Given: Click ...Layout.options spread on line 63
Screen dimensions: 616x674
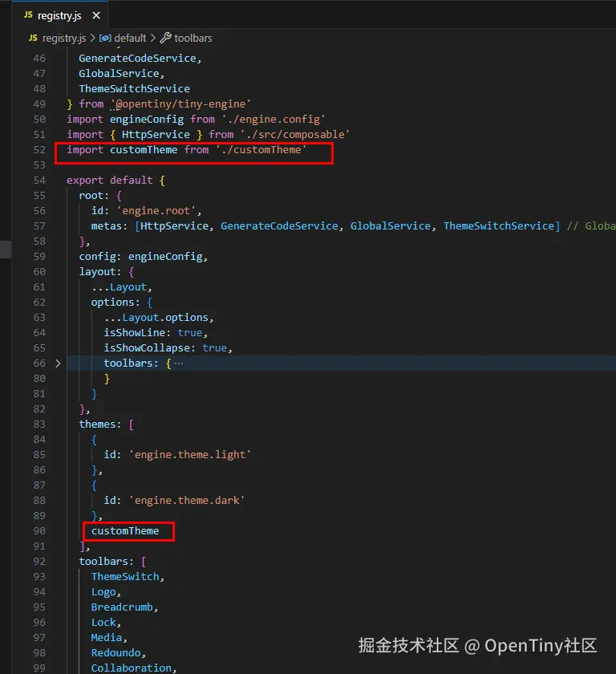Looking at the screenshot, I should tap(156, 318).
